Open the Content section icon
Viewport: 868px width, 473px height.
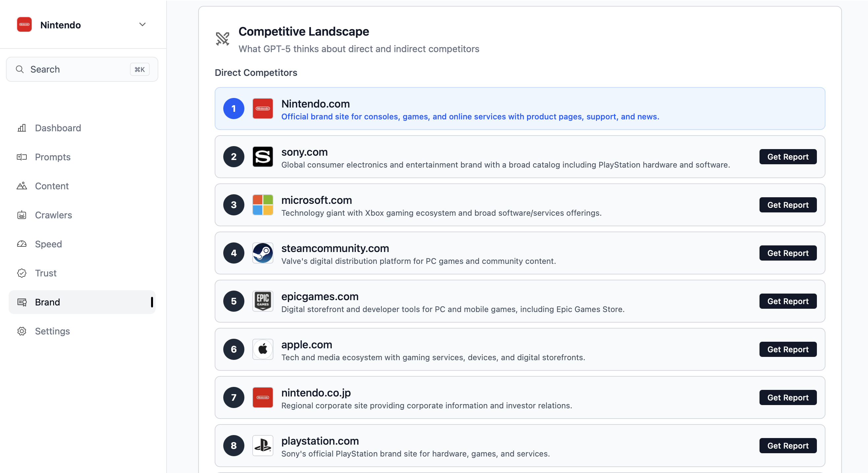[x=21, y=186]
